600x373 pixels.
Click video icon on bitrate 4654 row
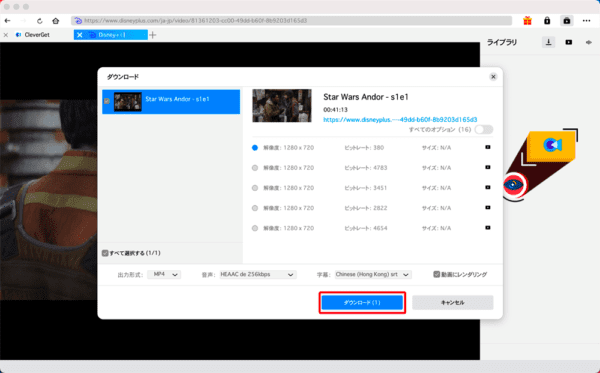[488, 228]
